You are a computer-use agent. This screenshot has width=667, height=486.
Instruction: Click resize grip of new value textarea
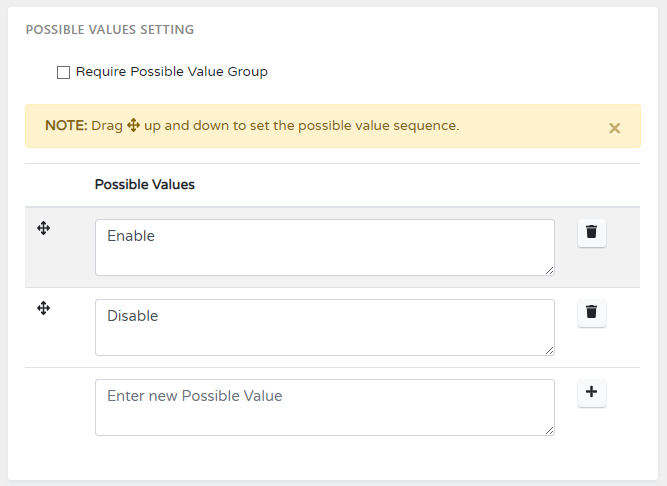click(x=549, y=430)
